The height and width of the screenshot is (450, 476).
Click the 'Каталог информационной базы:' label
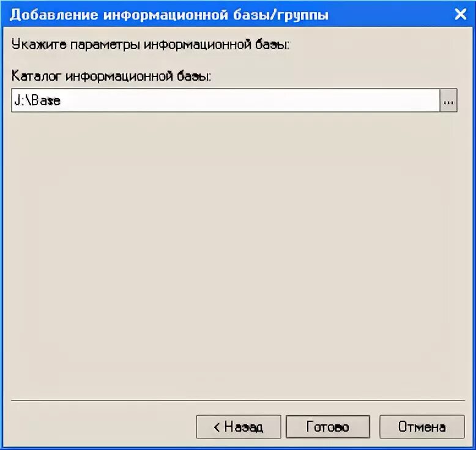coord(111,76)
